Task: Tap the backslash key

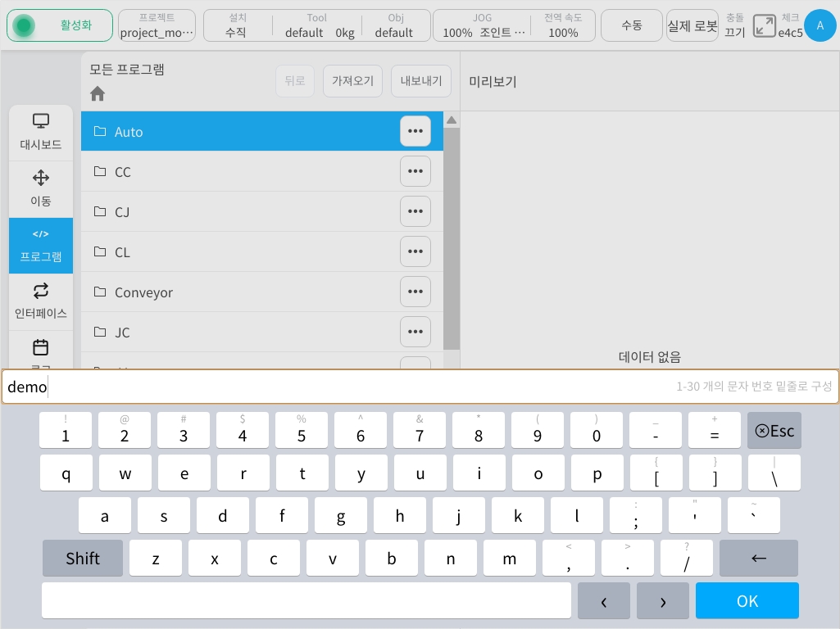Action: (x=774, y=473)
